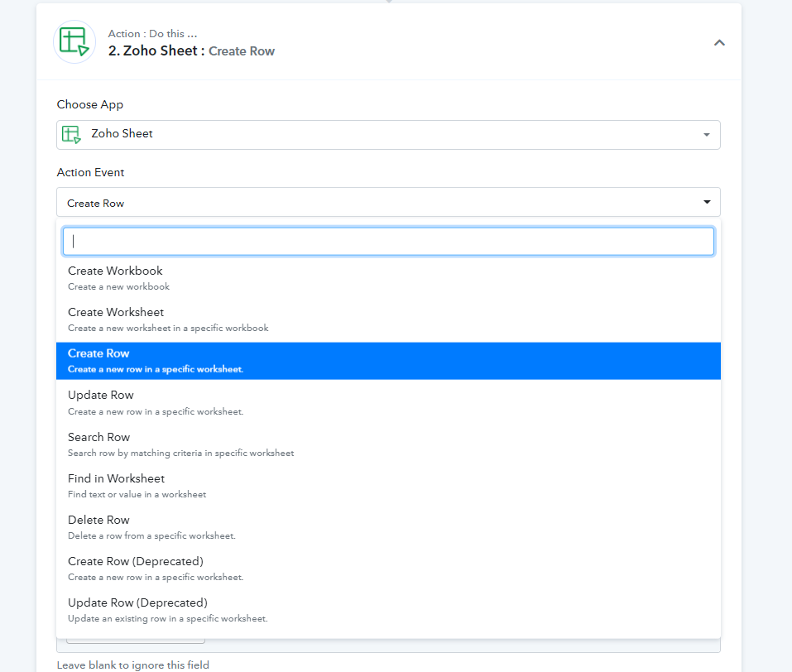
Task: Click 'Leave blank to ignore this field' hint
Action: click(x=133, y=665)
